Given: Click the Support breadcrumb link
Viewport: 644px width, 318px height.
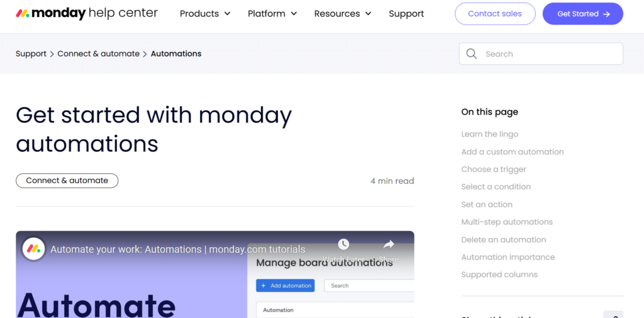Looking at the screenshot, I should click(x=31, y=54).
